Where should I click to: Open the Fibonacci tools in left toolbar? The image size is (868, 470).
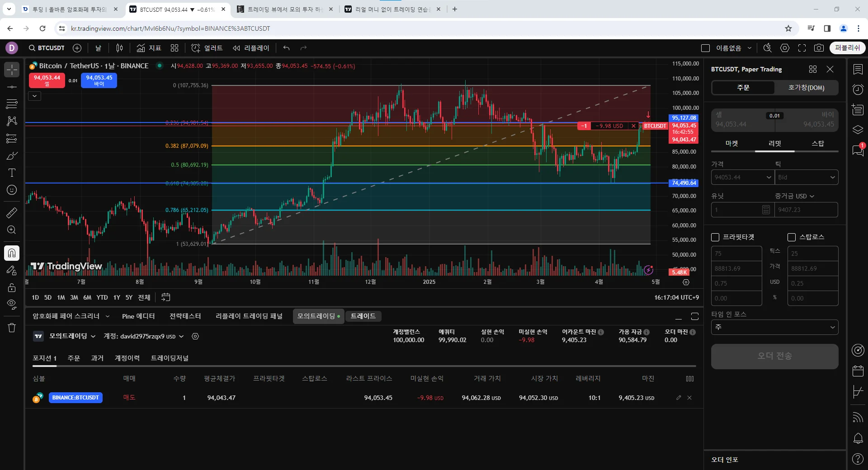tap(12, 104)
